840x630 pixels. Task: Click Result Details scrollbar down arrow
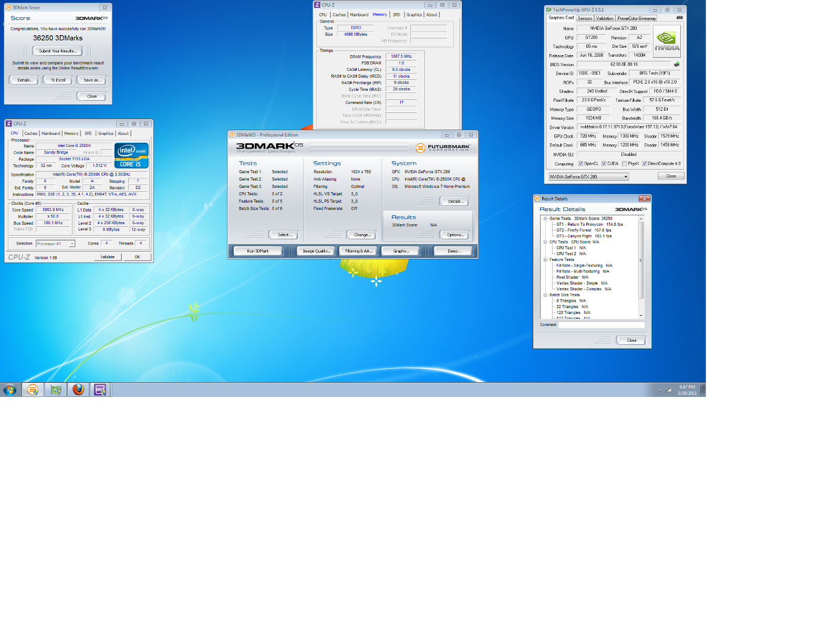[x=641, y=316]
